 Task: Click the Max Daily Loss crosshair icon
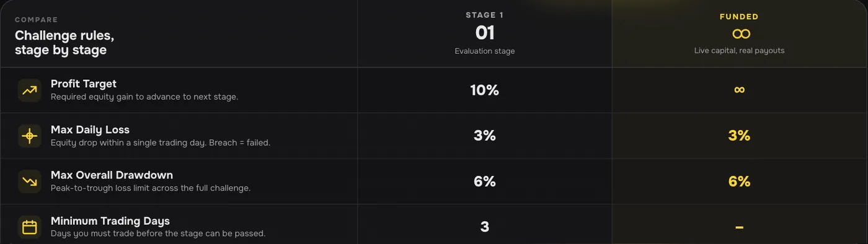pyautogui.click(x=29, y=136)
